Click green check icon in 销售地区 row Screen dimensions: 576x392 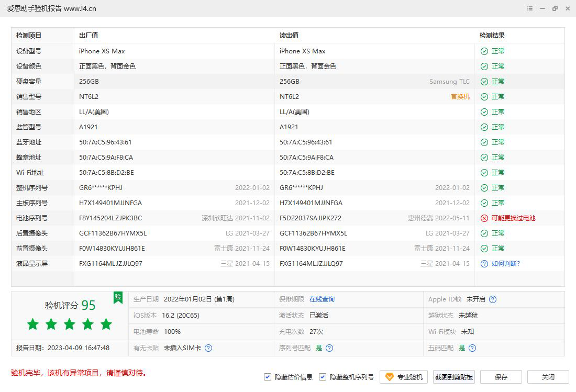tap(484, 112)
